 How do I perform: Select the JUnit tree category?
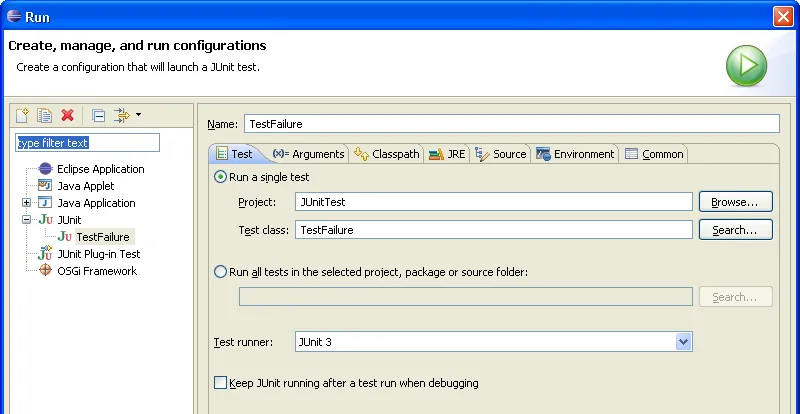tap(69, 220)
